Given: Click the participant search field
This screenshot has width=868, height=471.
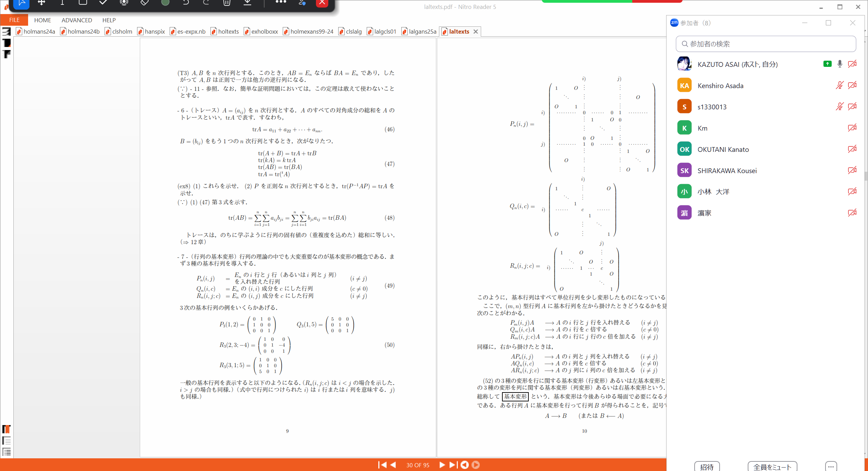Looking at the screenshot, I should click(x=766, y=44).
